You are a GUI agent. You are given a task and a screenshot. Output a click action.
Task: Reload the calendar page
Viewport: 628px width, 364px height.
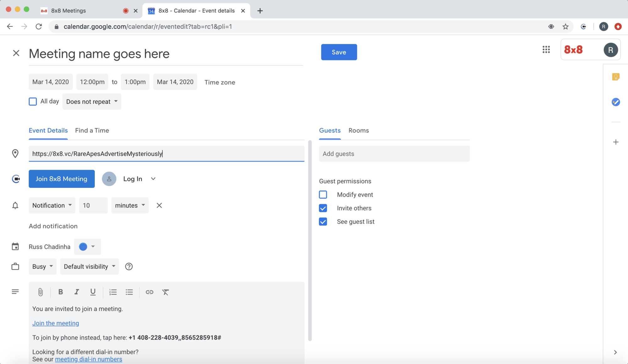click(39, 26)
